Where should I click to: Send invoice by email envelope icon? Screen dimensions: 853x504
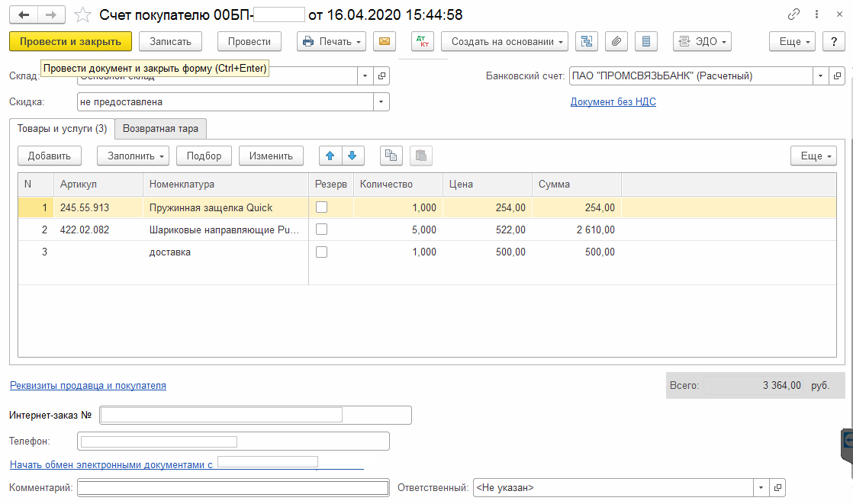385,41
